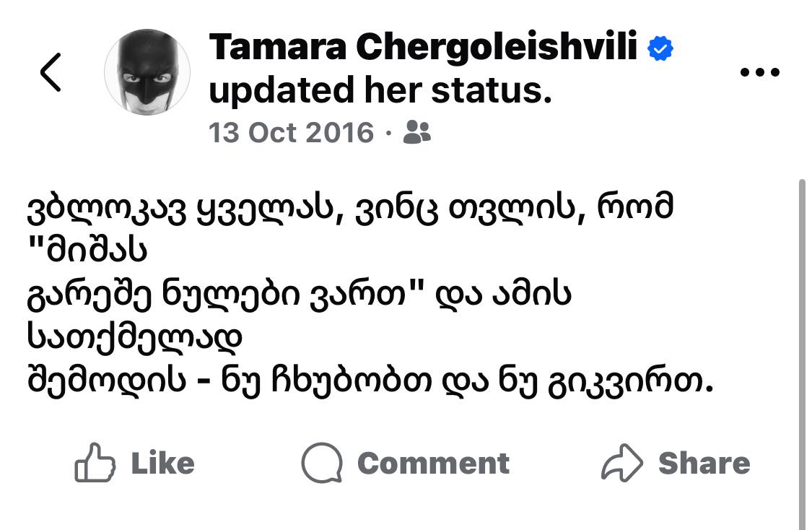Click the blue verified badge
The height and width of the screenshot is (530, 812).
pyautogui.click(x=660, y=48)
